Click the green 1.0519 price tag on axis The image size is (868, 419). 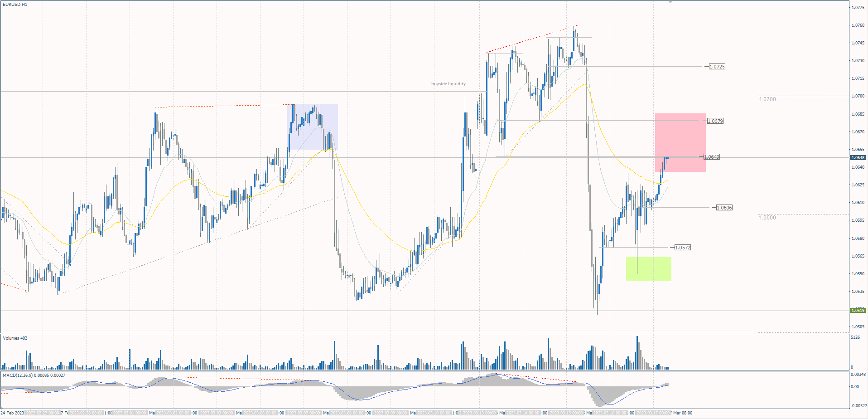point(858,311)
